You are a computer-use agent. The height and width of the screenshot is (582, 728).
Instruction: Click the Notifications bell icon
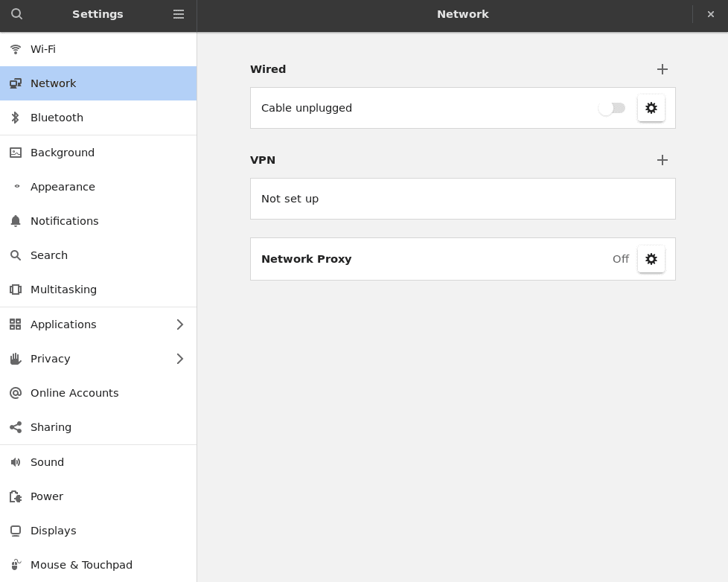click(x=15, y=221)
